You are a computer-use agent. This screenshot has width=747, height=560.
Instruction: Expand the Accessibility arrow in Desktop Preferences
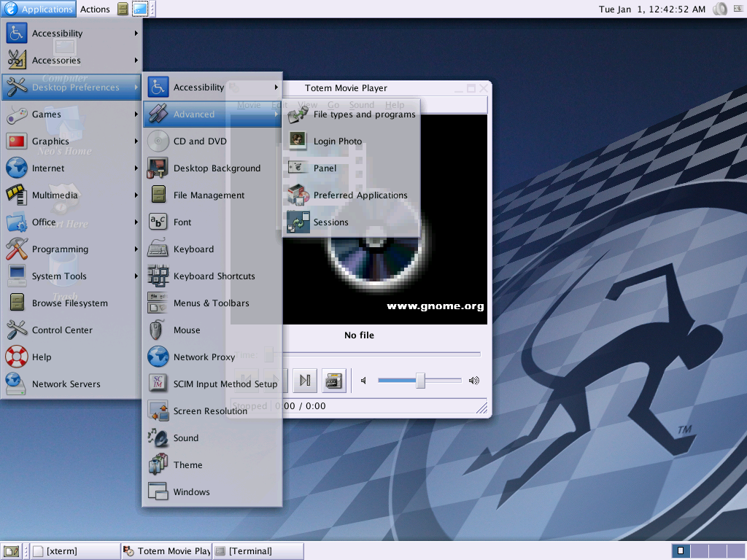tap(276, 87)
